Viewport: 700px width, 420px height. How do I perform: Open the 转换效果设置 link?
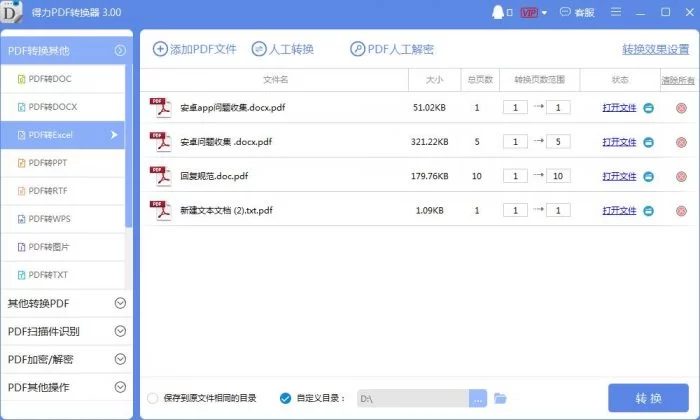(655, 49)
